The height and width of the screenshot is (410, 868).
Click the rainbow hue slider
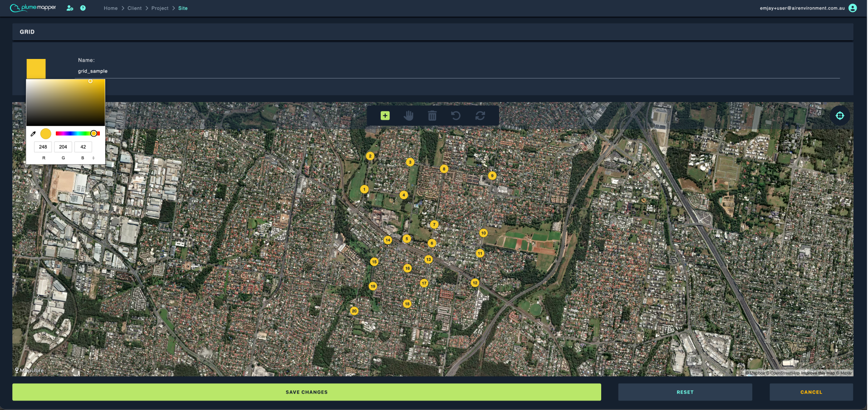78,133
